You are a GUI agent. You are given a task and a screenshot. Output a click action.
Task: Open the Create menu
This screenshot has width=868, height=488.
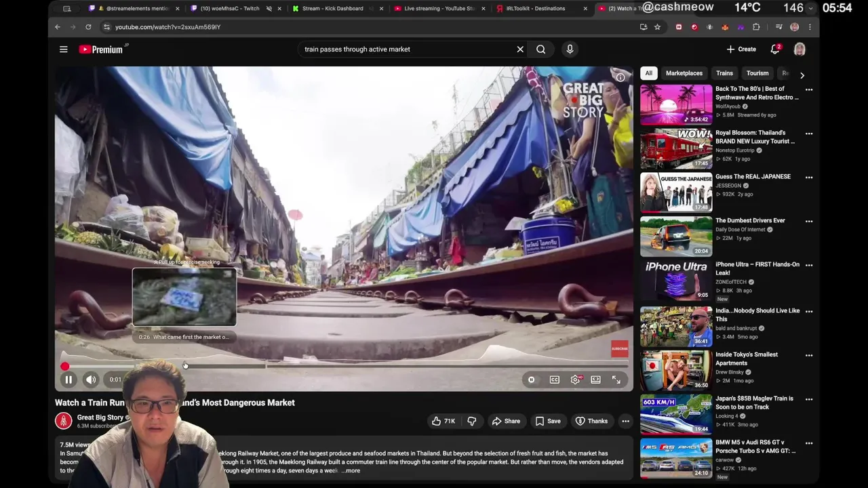(741, 49)
